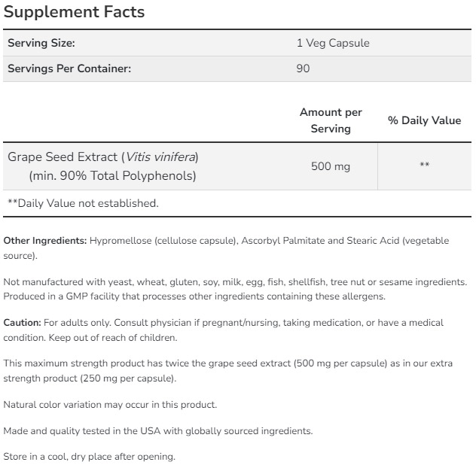Click the Amount per Serving column header

click(x=331, y=120)
